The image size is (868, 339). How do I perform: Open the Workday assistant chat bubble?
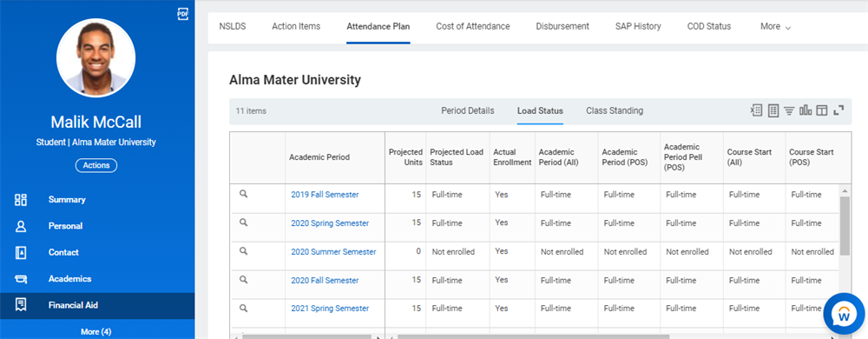click(845, 314)
